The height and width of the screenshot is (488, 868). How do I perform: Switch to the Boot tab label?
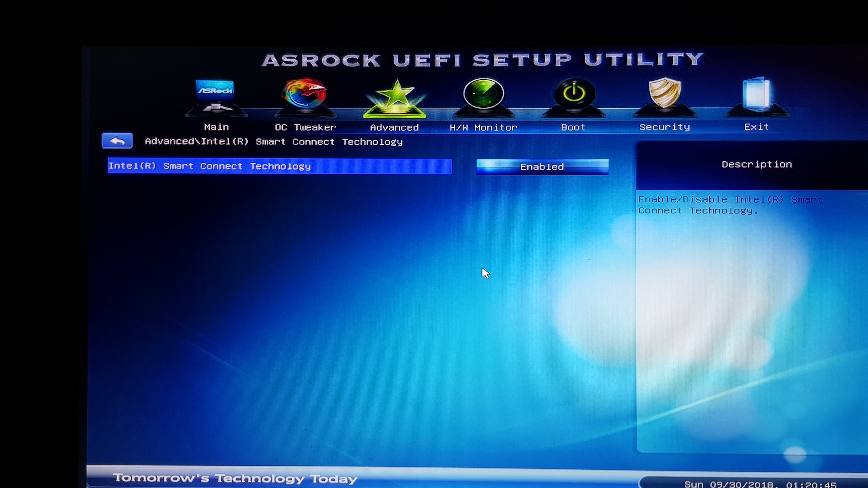point(573,127)
